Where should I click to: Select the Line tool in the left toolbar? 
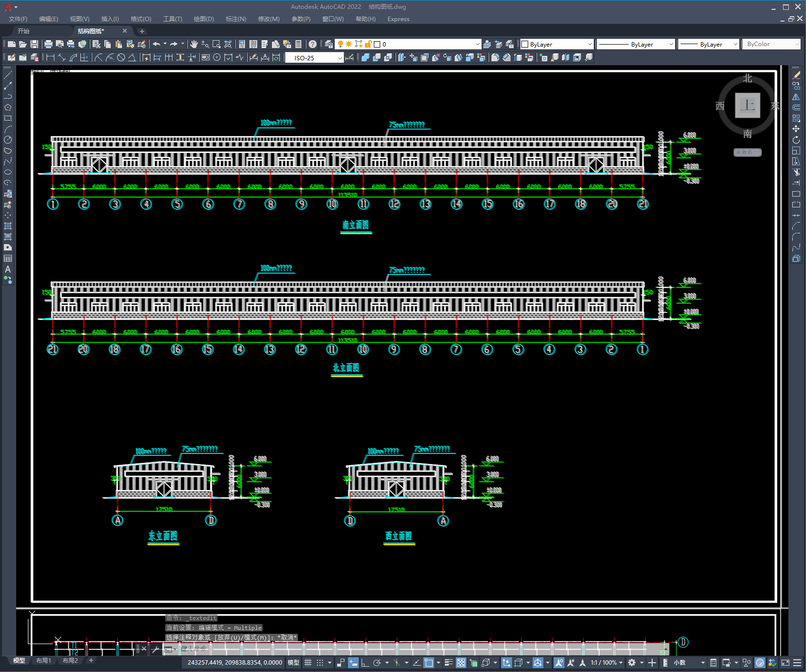point(8,75)
